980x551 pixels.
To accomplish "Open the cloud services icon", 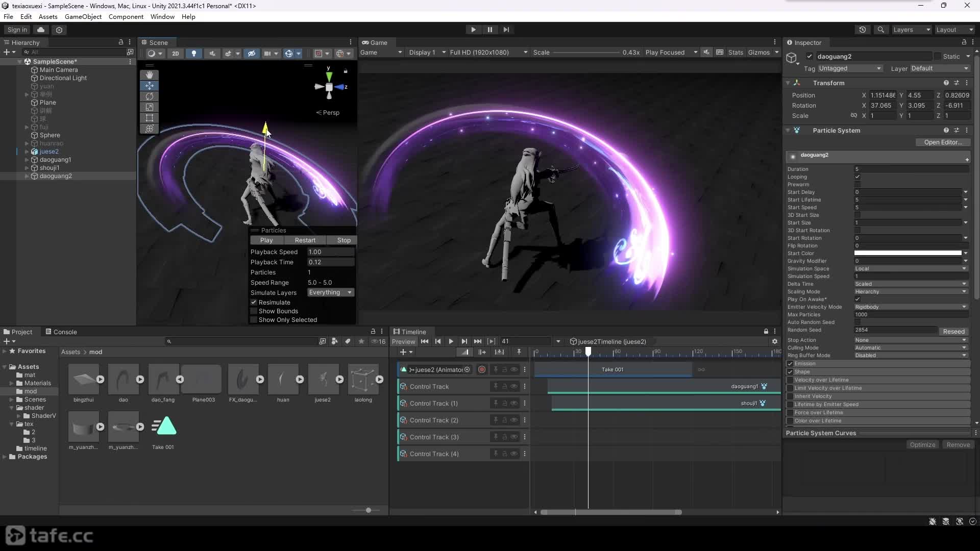I will pos(41,30).
